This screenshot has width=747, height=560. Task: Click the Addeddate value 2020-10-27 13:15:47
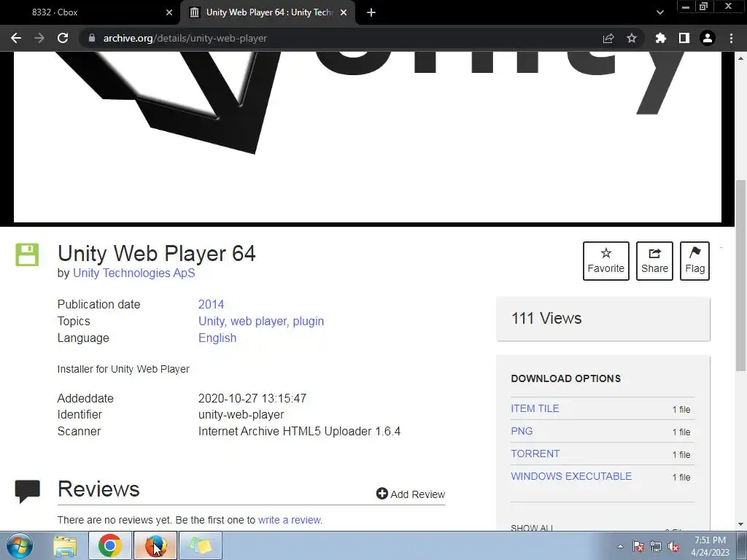252,398
